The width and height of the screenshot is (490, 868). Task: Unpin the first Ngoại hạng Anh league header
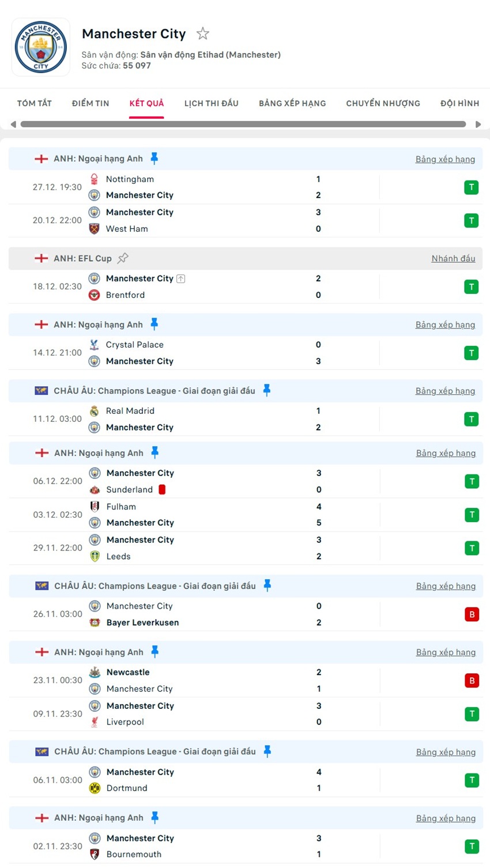pos(154,158)
